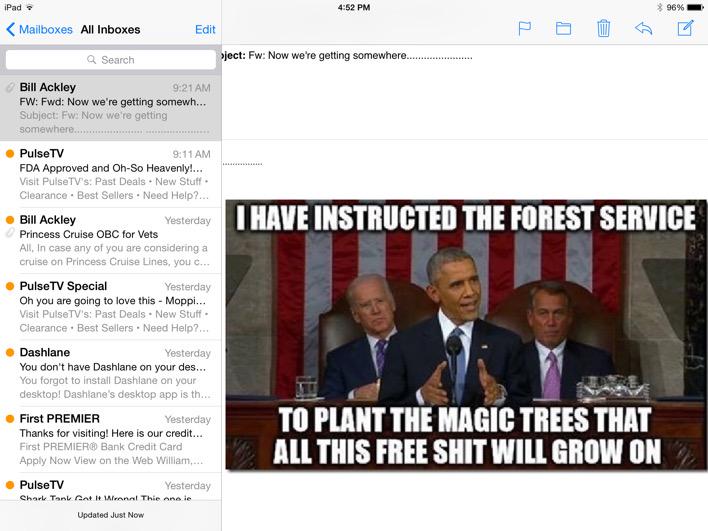Tap the search magnifier icon
The height and width of the screenshot is (531, 708).
[x=91, y=60]
